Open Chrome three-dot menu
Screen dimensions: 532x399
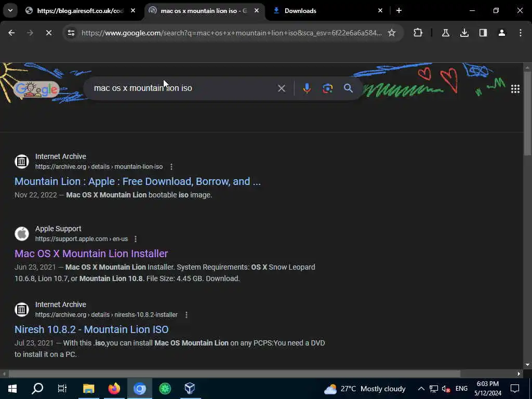point(520,33)
